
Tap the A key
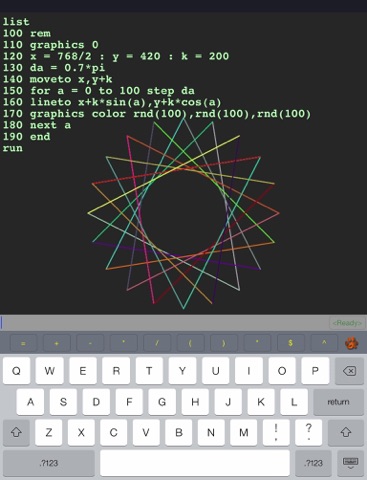pos(30,402)
